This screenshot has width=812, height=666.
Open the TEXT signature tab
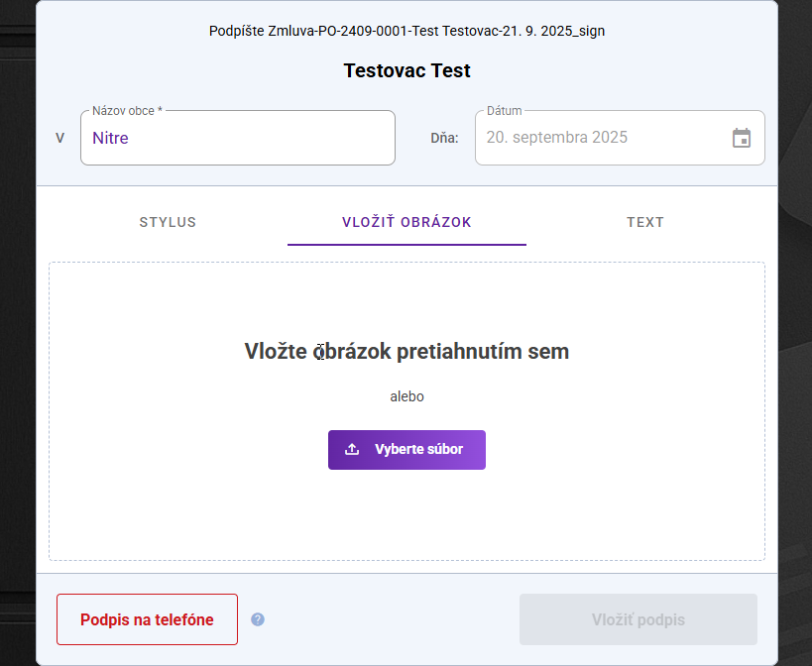pyautogui.click(x=644, y=222)
